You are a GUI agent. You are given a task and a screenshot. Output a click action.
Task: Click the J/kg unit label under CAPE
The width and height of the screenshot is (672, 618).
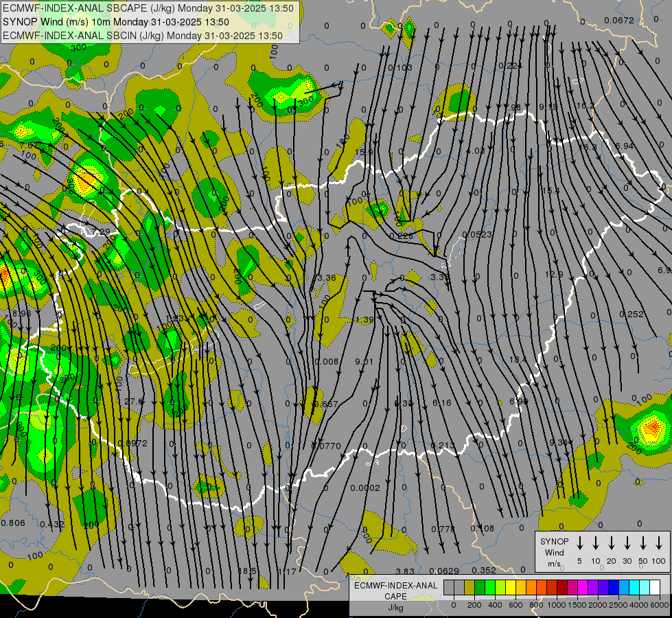395,608
